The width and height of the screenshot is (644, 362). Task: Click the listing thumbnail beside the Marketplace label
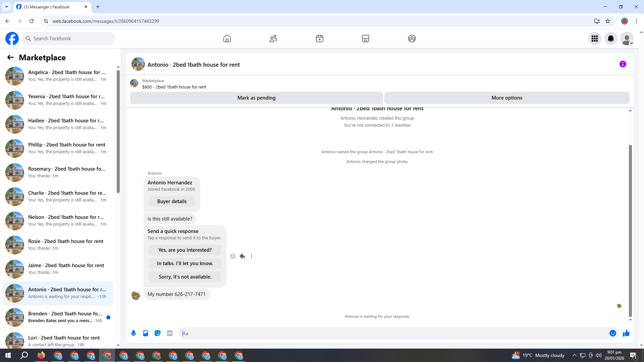pyautogui.click(x=134, y=83)
